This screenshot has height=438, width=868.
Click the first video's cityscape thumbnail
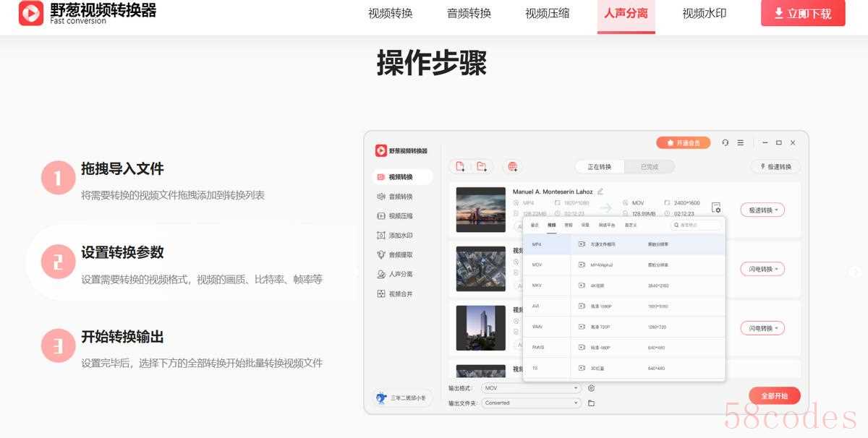click(x=481, y=210)
